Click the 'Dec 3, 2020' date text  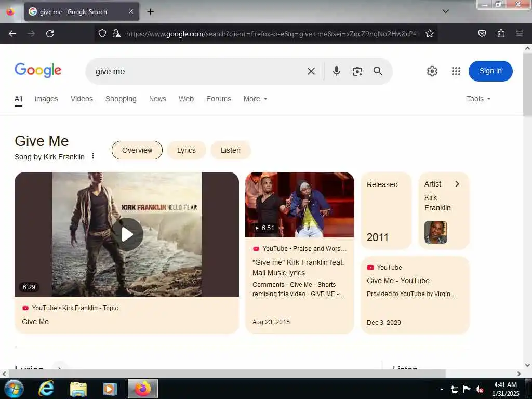(x=384, y=322)
